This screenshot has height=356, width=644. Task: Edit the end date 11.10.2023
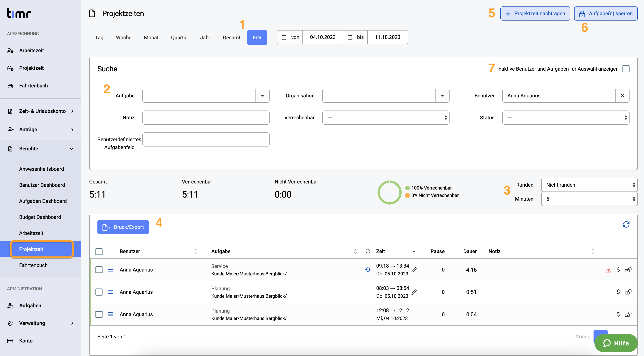(388, 37)
